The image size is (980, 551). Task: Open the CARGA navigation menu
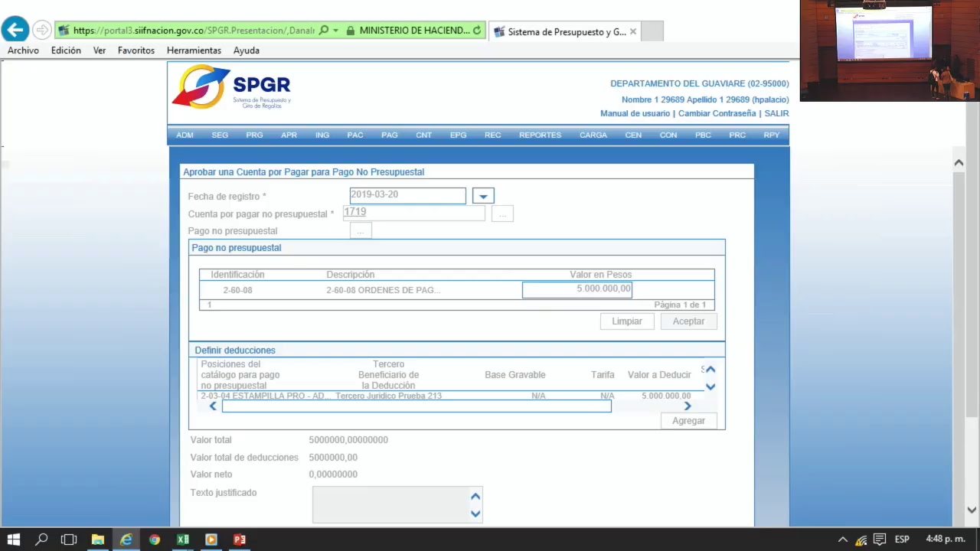click(x=593, y=135)
